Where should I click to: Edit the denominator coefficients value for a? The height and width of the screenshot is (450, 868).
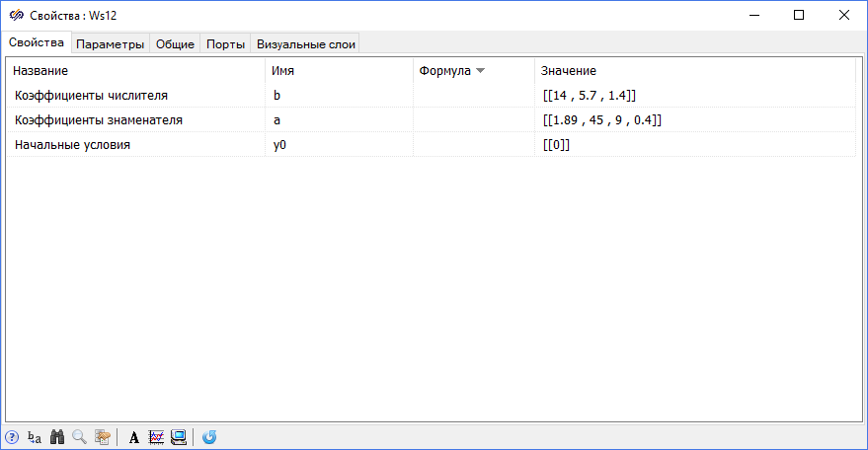click(x=601, y=120)
